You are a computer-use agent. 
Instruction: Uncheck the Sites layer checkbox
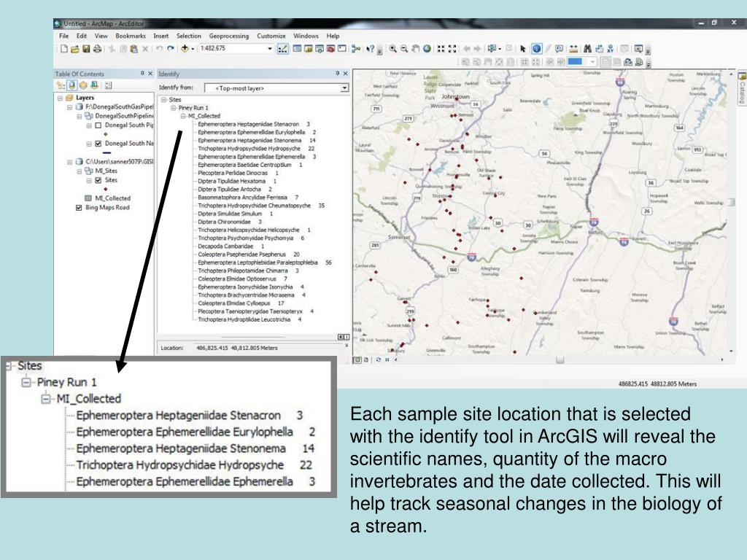98,180
